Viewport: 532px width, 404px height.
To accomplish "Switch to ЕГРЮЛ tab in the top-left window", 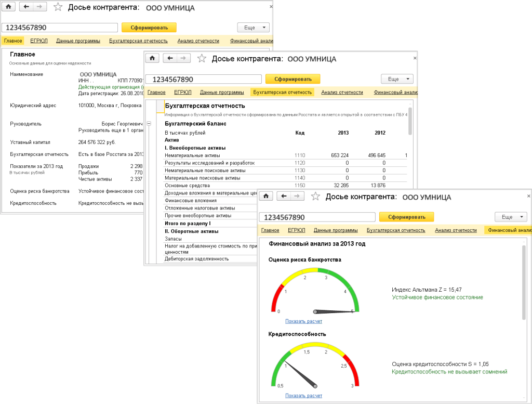I will tap(38, 41).
